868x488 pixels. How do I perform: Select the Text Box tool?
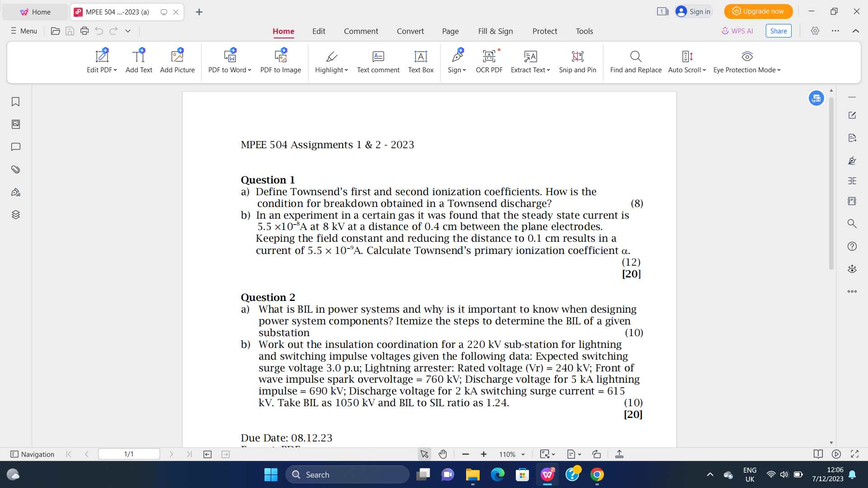pos(420,61)
